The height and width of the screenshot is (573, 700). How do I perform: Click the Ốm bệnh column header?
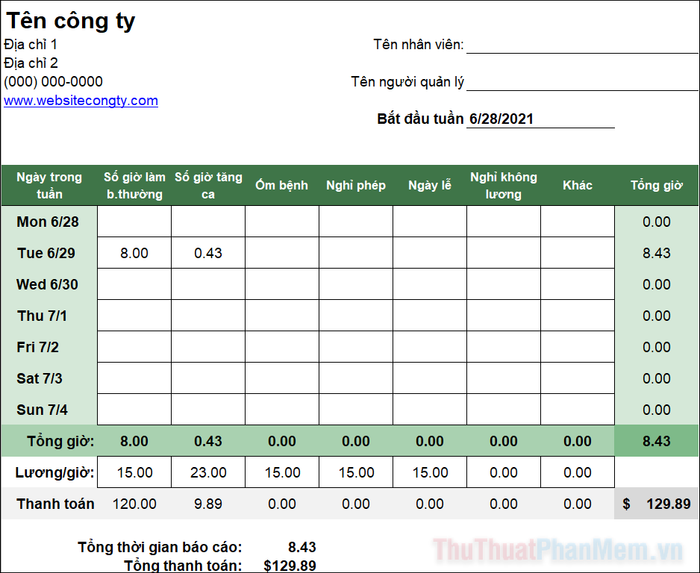[x=282, y=185]
